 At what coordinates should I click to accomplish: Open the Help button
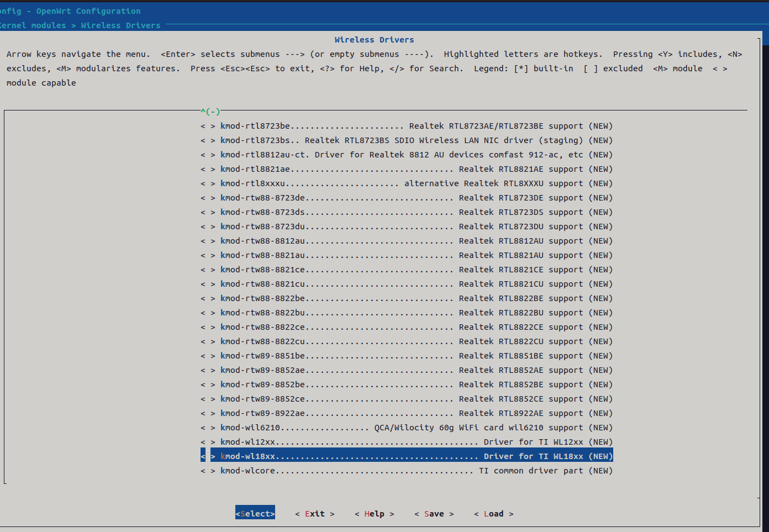[375, 513]
